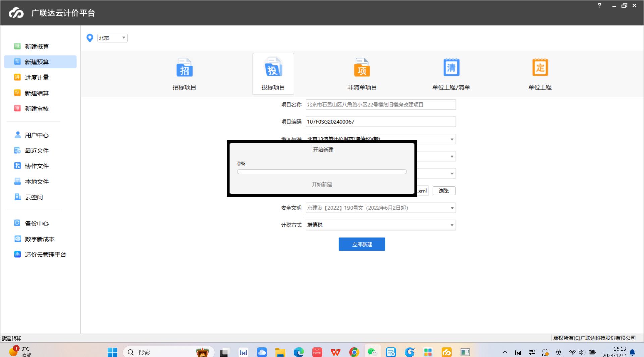Click the blue location pin icon
The width and height of the screenshot is (644, 357).
(x=90, y=38)
